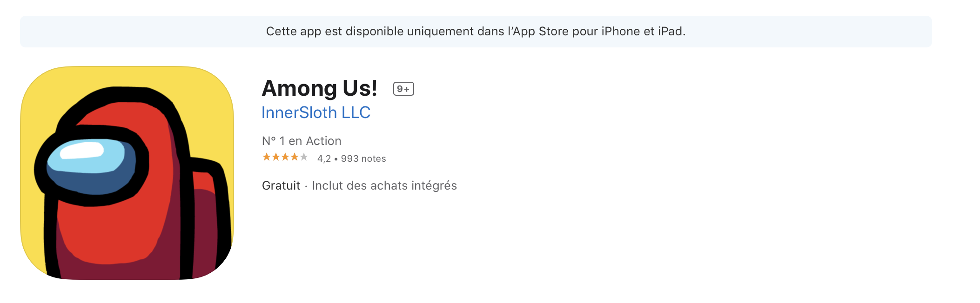The width and height of the screenshot is (980, 303).
Task: Click the Gratuit price label
Action: [x=281, y=185]
